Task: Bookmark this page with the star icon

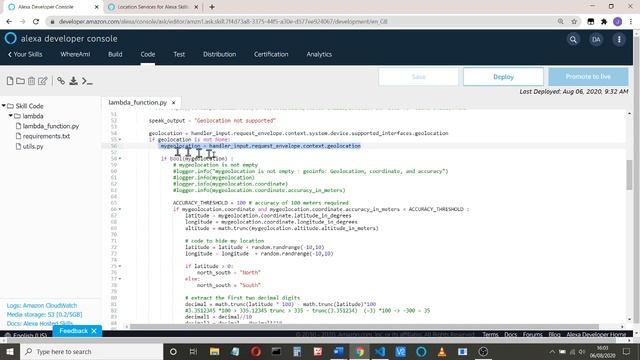Action: tap(574, 22)
